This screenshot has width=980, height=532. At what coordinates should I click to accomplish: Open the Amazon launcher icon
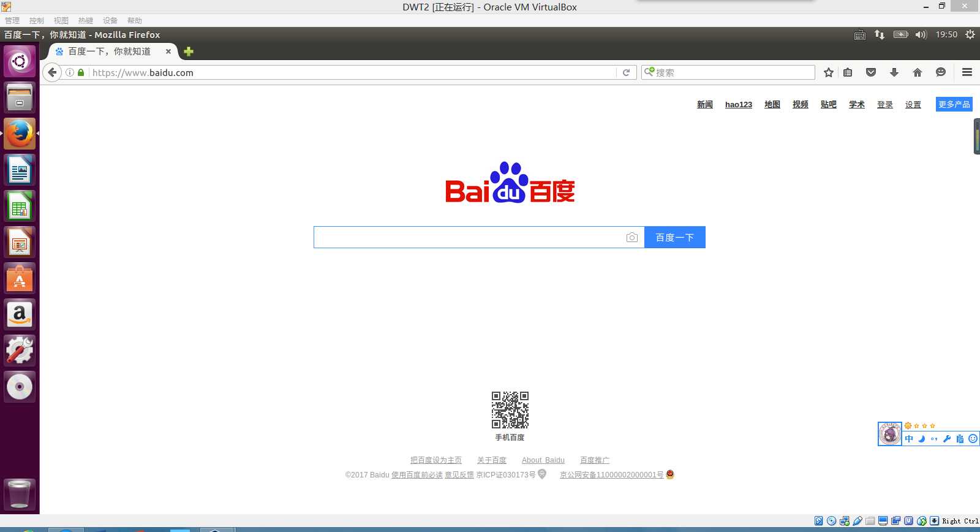pos(20,314)
